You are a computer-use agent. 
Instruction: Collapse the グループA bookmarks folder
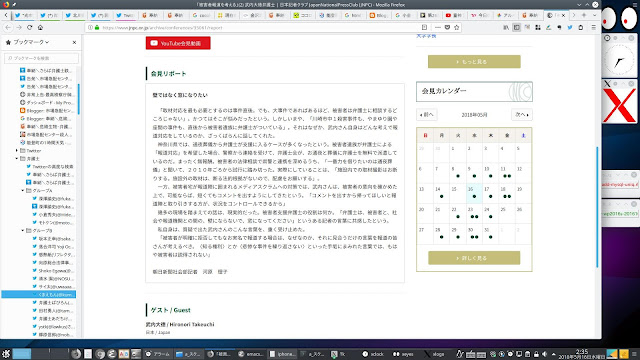23,191
